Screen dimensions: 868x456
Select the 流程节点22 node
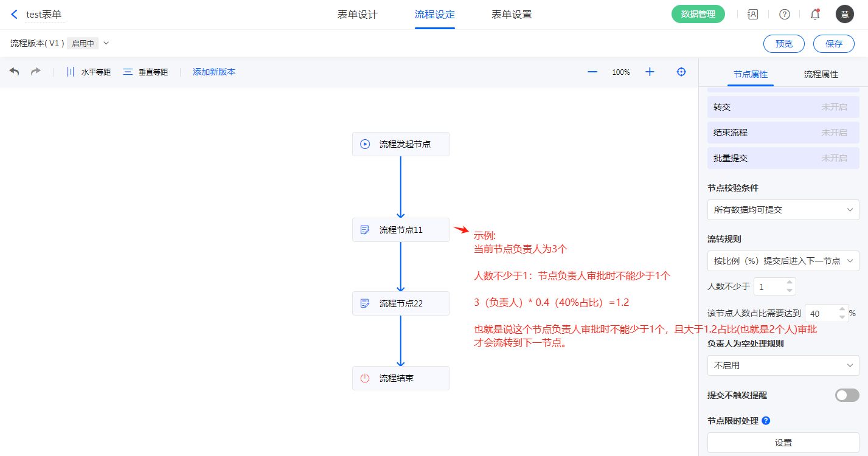pyautogui.click(x=400, y=303)
